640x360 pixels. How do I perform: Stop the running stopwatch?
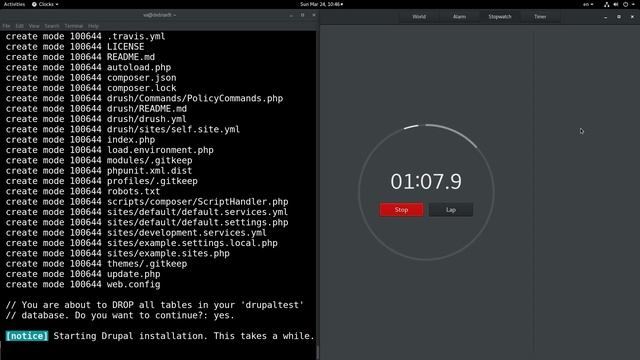point(401,210)
